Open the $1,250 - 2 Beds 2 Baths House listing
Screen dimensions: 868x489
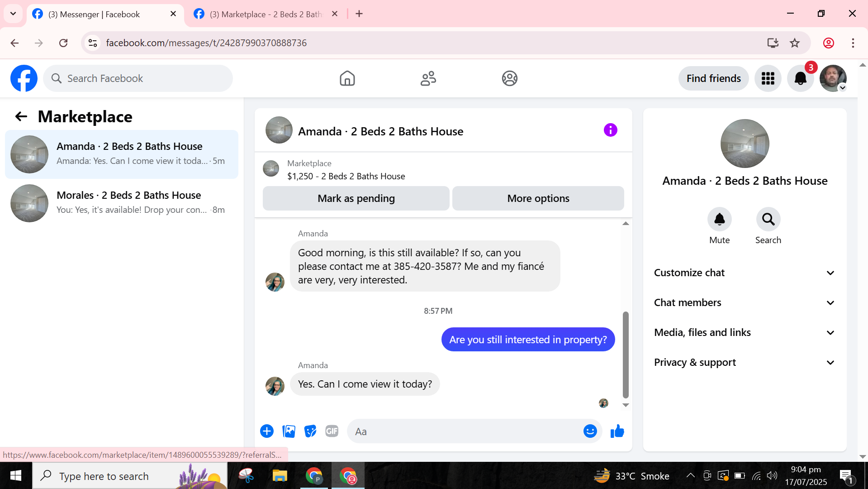[346, 176]
